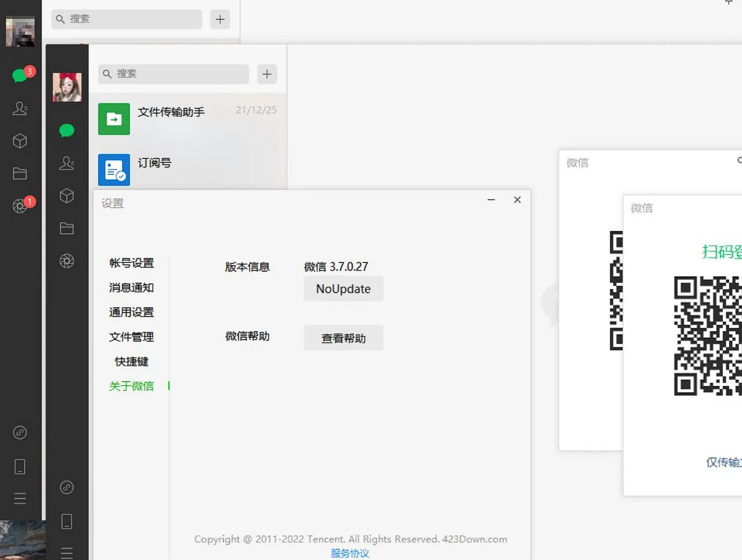
Task: Click profile avatar in back window sidebar
Action: point(20,31)
